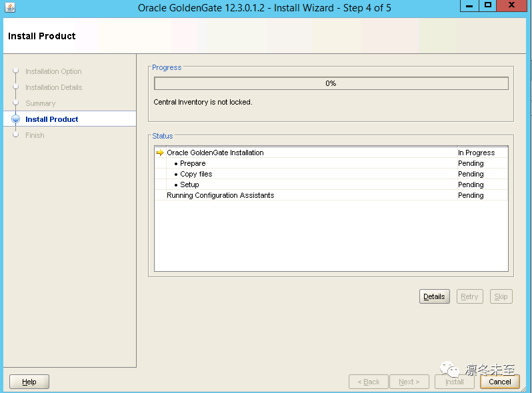Viewport: 532px width, 393px height.
Task: Select the Installation Details step
Action: (x=53, y=87)
